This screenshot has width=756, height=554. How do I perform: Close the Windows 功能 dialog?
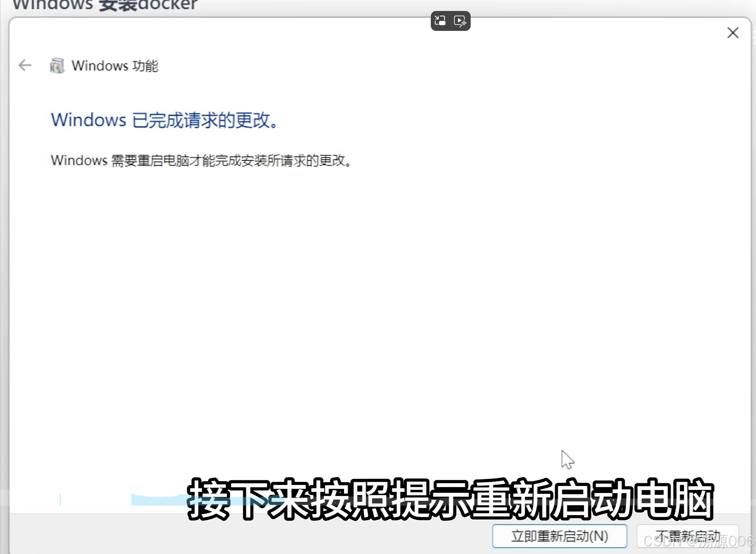pos(733,33)
